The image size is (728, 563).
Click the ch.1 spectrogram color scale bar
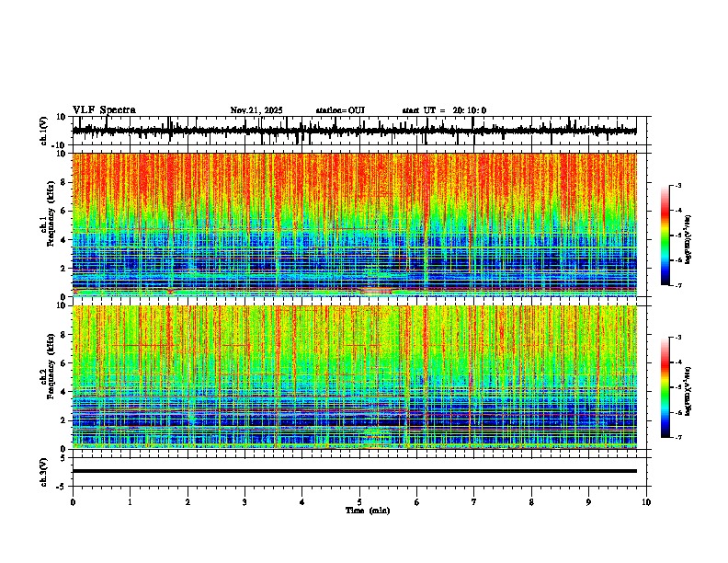(x=665, y=236)
